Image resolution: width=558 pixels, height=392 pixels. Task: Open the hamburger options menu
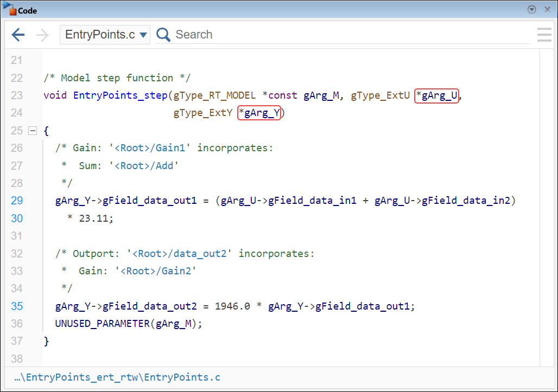(544, 34)
